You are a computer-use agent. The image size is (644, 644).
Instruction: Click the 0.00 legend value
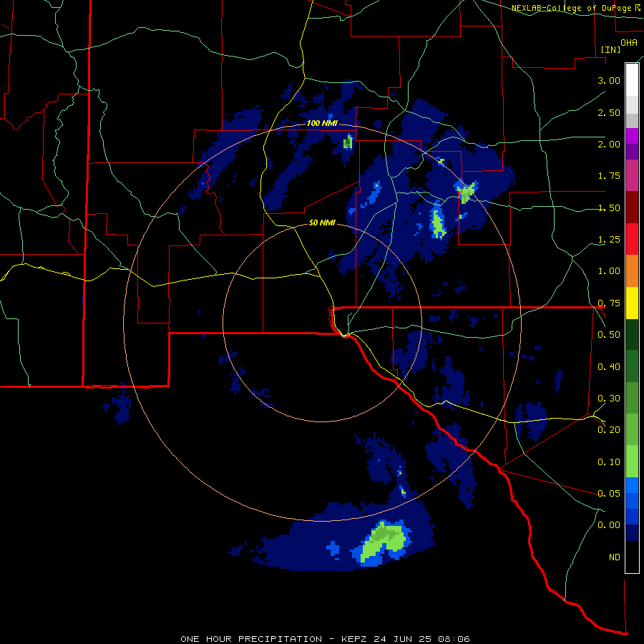click(x=609, y=525)
